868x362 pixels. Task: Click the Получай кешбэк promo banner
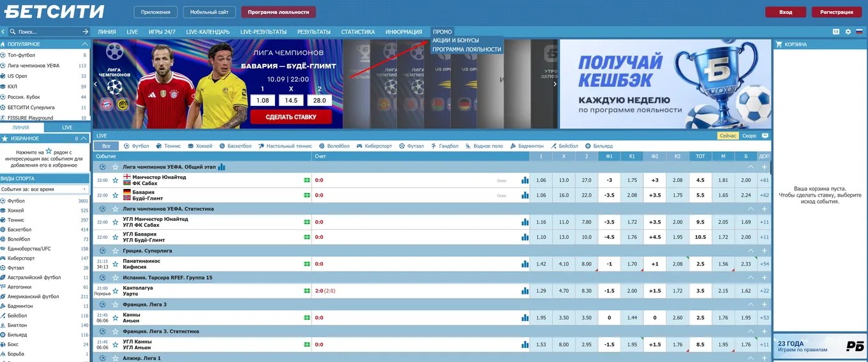664,84
